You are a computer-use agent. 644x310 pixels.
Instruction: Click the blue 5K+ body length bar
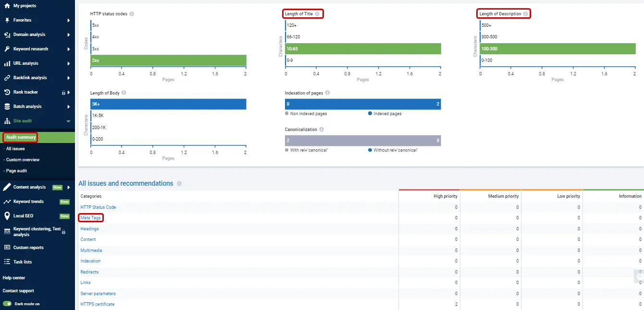click(x=169, y=104)
